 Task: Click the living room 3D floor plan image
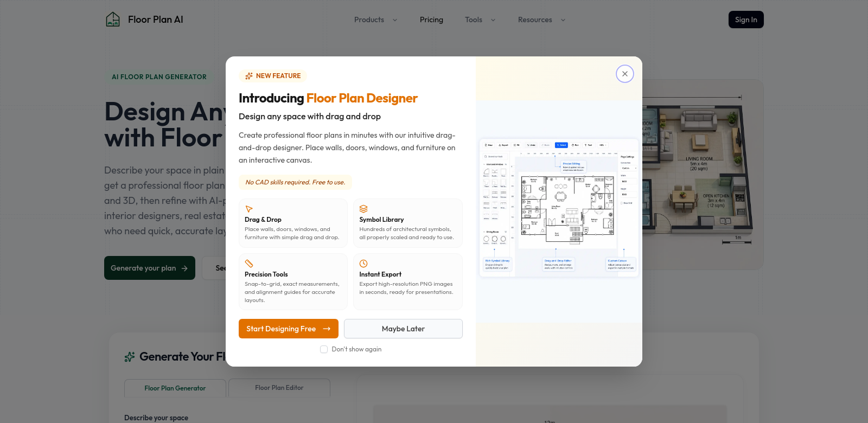pyautogui.click(x=703, y=174)
